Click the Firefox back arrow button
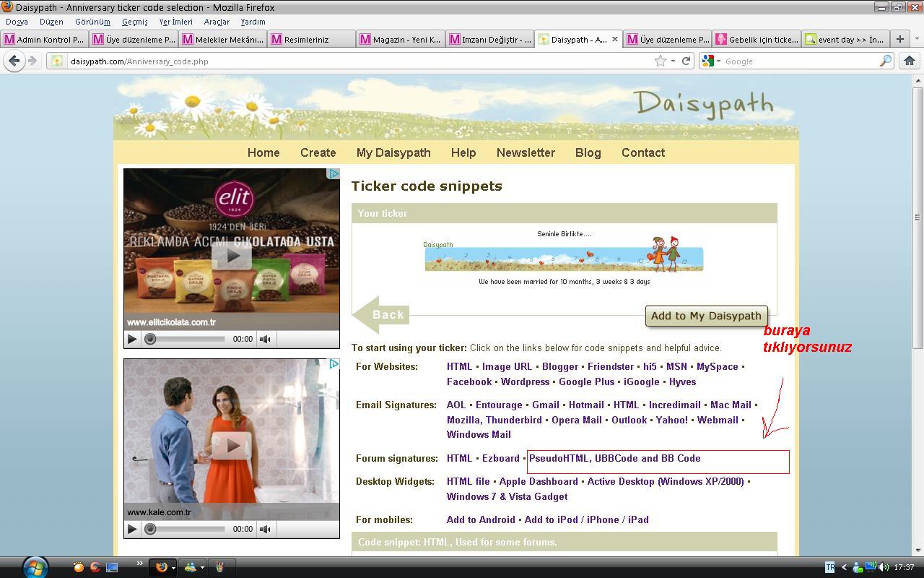 (x=14, y=61)
